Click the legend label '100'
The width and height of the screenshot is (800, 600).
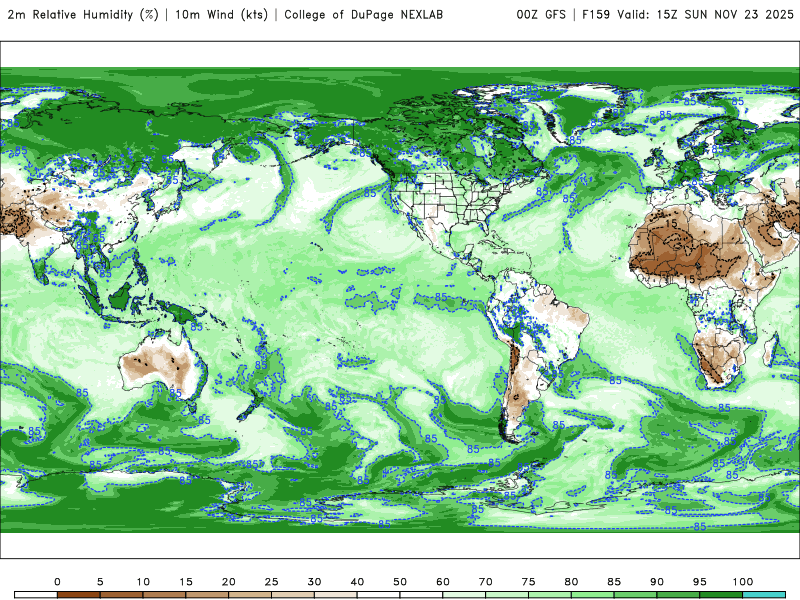tap(743, 582)
